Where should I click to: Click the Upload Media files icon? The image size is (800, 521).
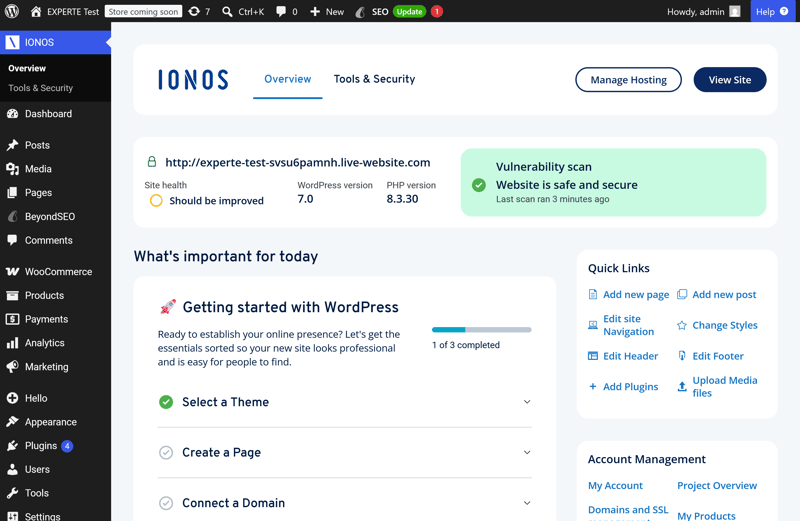pos(682,386)
